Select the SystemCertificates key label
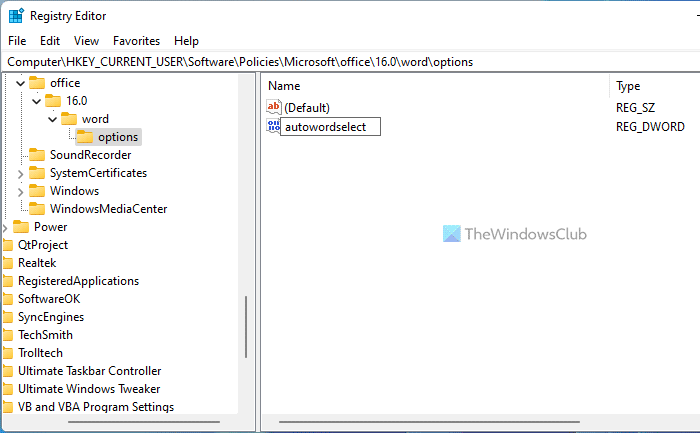 tap(98, 173)
